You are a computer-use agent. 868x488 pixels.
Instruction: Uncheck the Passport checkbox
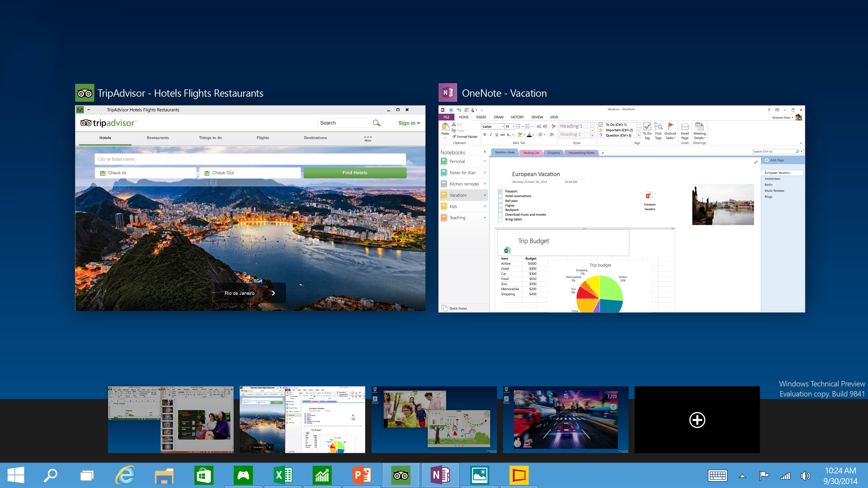tap(500, 191)
